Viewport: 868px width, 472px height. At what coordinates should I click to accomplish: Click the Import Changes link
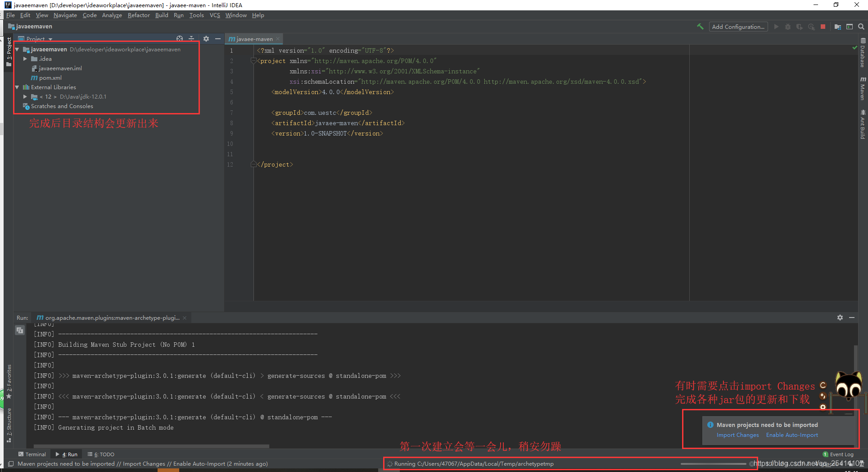coord(737,435)
